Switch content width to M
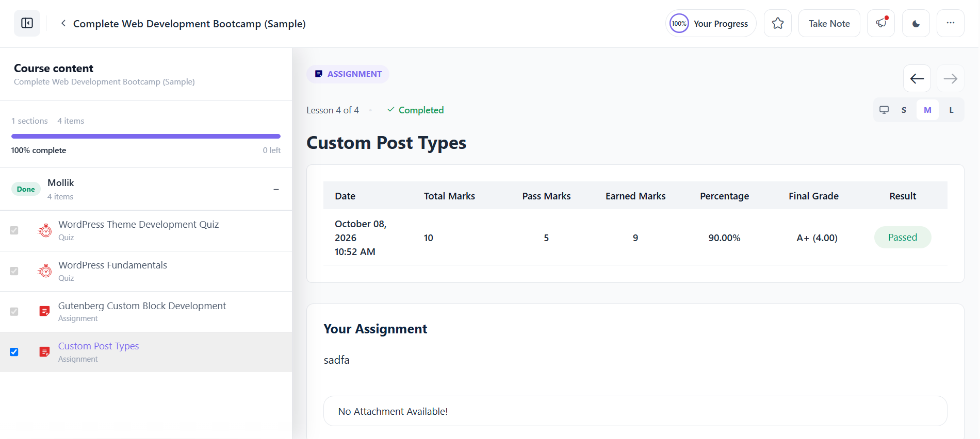Screen dimensions: 980x439 click(x=927, y=110)
